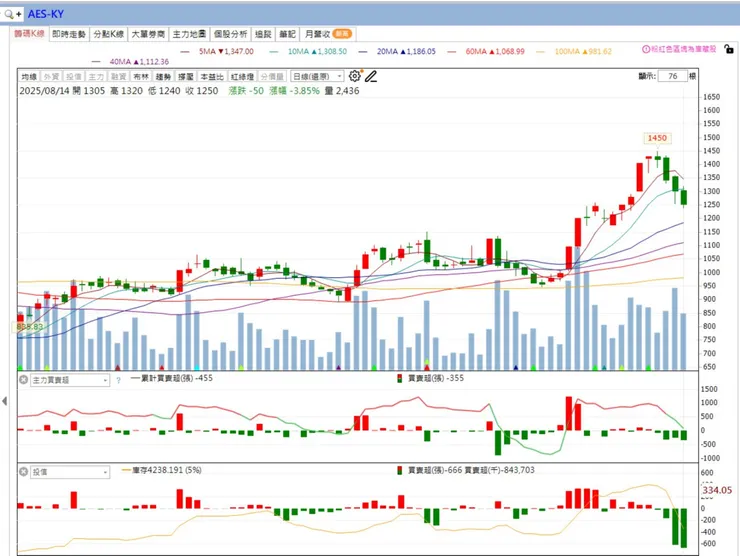The height and width of the screenshot is (556, 740).
Task: Switch to the 月營收 tab
Action: tap(328, 34)
